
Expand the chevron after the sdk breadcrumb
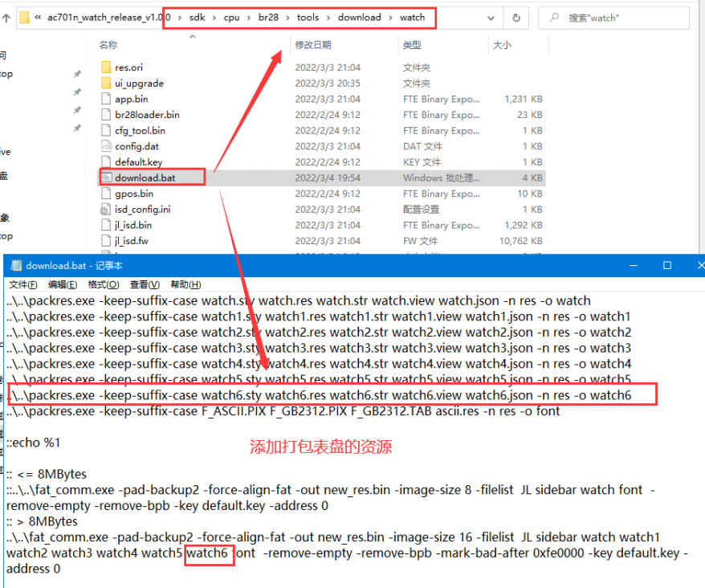tap(214, 18)
